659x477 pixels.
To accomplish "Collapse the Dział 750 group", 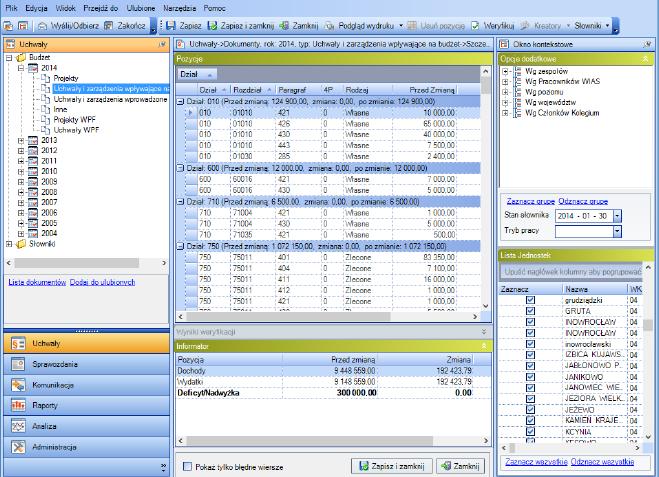I will tap(180, 246).
